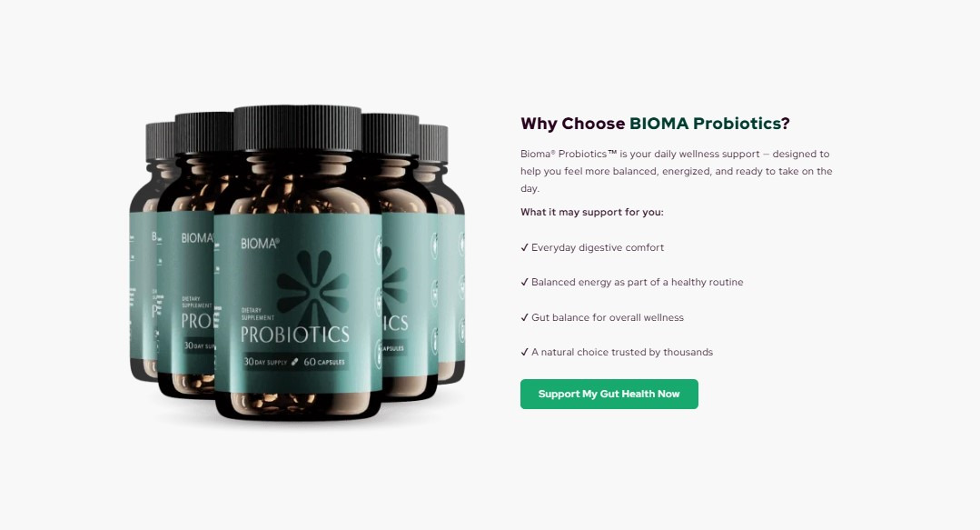Click the 30 day supply text on front bottle

tap(265, 362)
